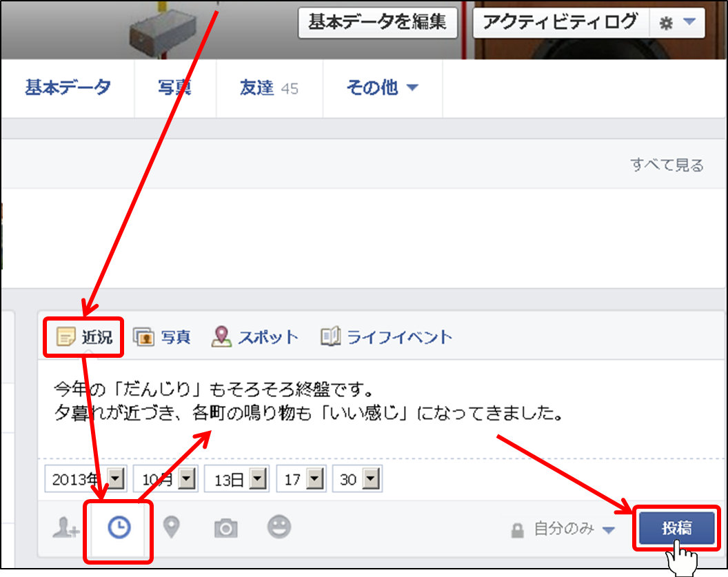The width and height of the screenshot is (728, 577).
Task: Click the location pin icon
Action: click(x=171, y=528)
